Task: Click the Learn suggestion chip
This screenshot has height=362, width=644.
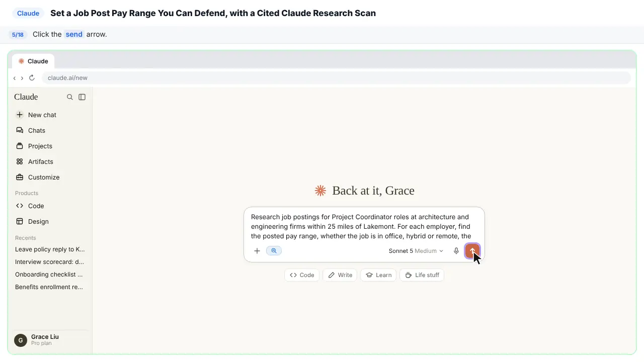Action: pyautogui.click(x=378, y=275)
